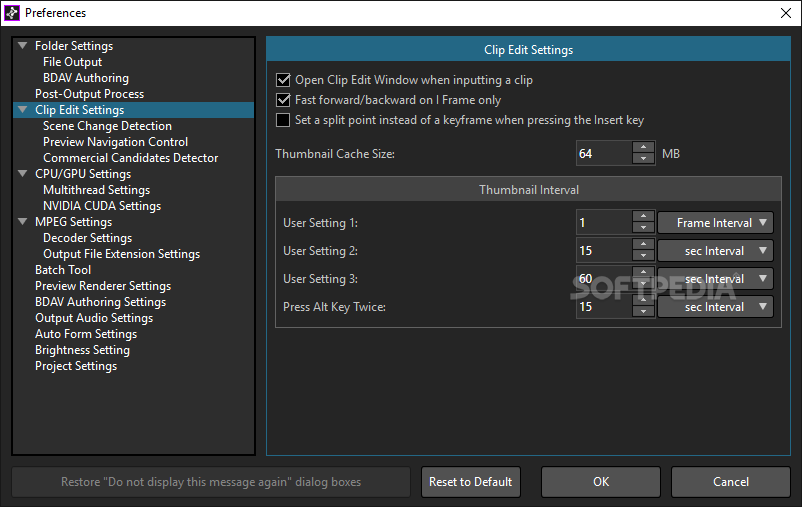Open Decoder Settings
This screenshot has height=507, width=802.
tap(87, 238)
